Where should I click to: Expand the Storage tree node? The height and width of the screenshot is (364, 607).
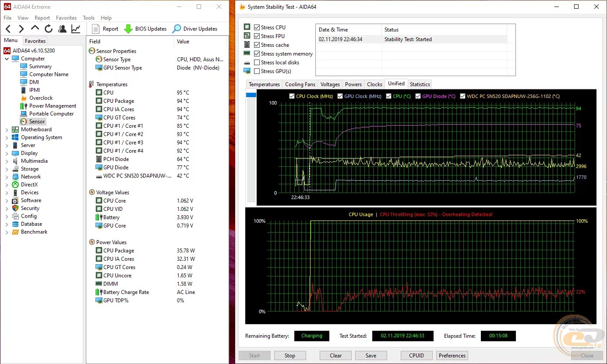pyautogui.click(x=7, y=169)
